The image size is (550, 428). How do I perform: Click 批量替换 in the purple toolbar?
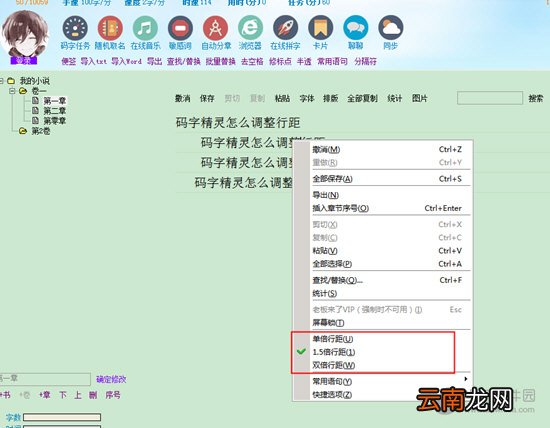tap(220, 61)
